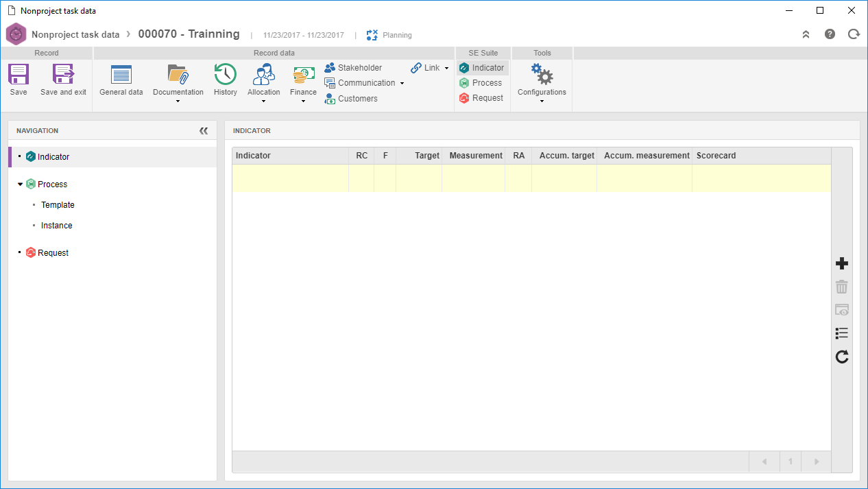Open Configurations dropdown in Tools

click(542, 102)
